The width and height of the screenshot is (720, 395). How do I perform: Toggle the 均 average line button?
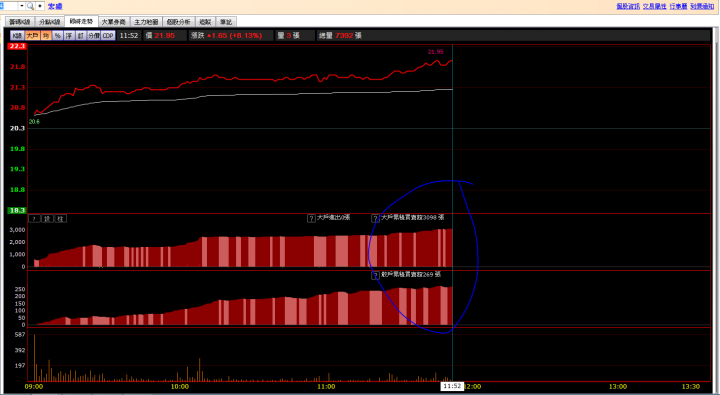tap(46, 35)
